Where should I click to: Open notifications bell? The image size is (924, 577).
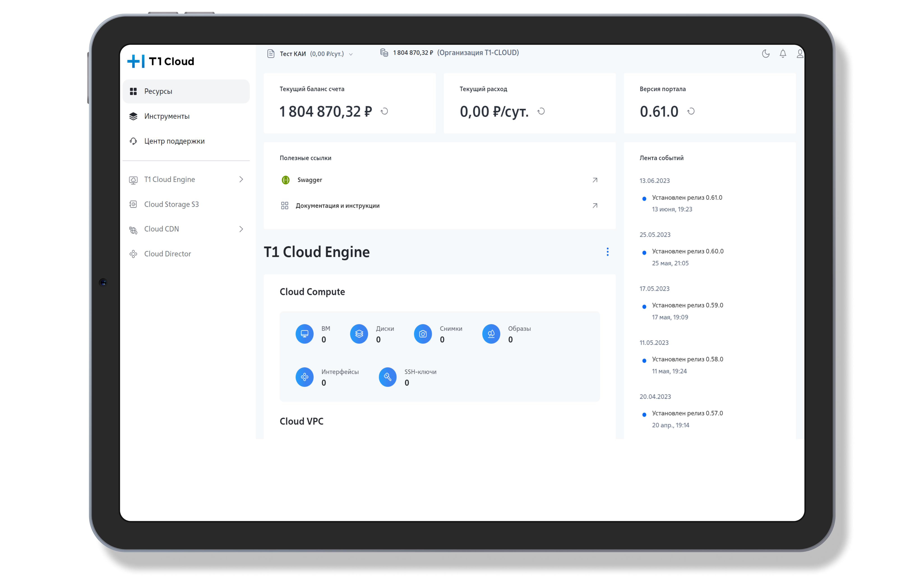[783, 54]
